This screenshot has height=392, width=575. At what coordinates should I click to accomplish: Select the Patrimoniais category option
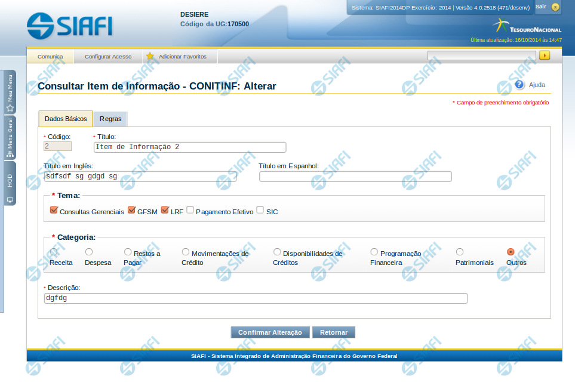[460, 252]
